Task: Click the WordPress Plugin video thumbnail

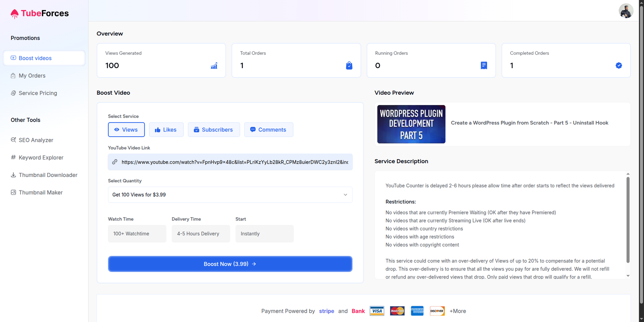Action: [x=411, y=124]
